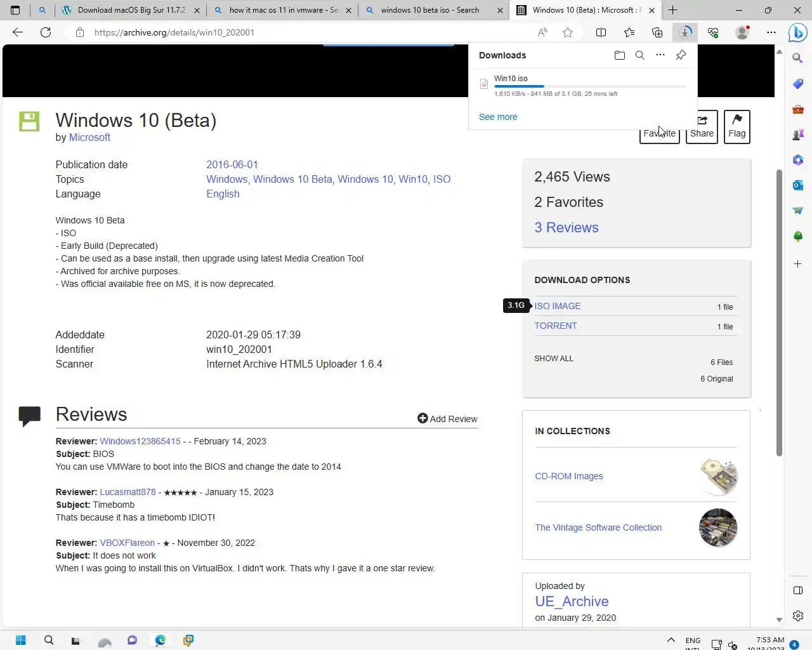
Task: Click the Share button
Action: point(702,127)
